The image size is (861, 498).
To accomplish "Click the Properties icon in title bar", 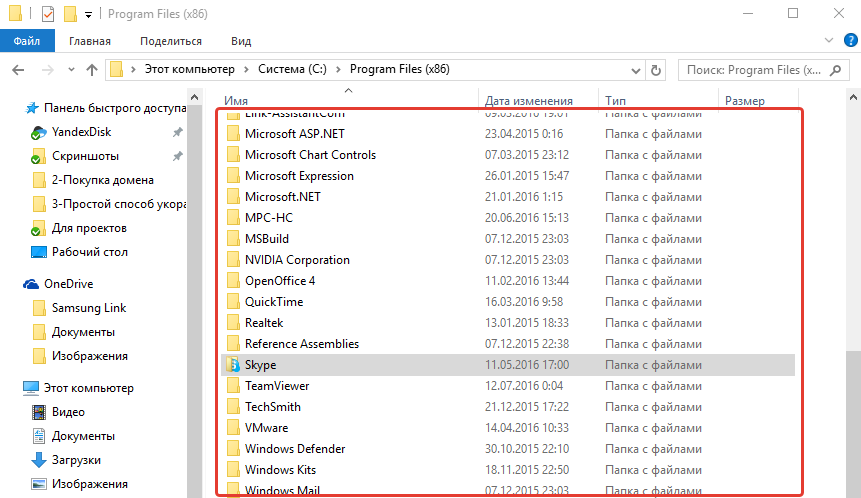I will click(x=47, y=14).
